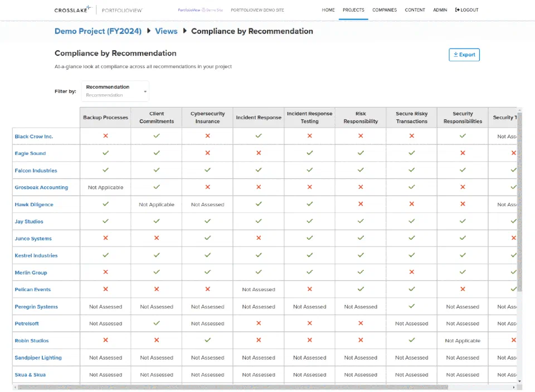The image size is (535, 392).
Task: Go to Demo Project (FY2024) breadcrumb
Action: pyautogui.click(x=98, y=31)
